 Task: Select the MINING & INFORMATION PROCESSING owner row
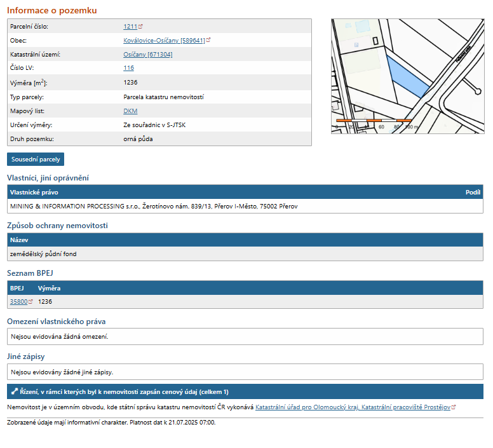(154, 207)
